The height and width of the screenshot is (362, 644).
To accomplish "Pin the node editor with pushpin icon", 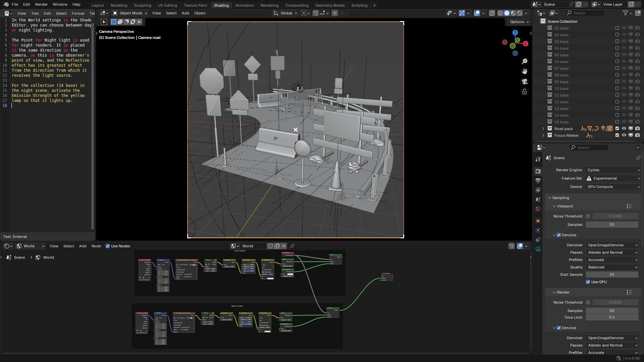I will tap(292, 246).
